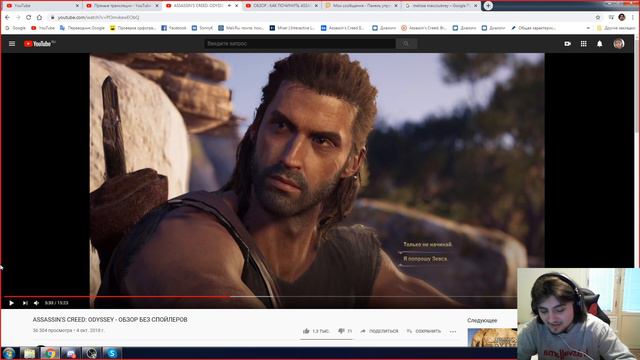Reload the page

pos(29,18)
